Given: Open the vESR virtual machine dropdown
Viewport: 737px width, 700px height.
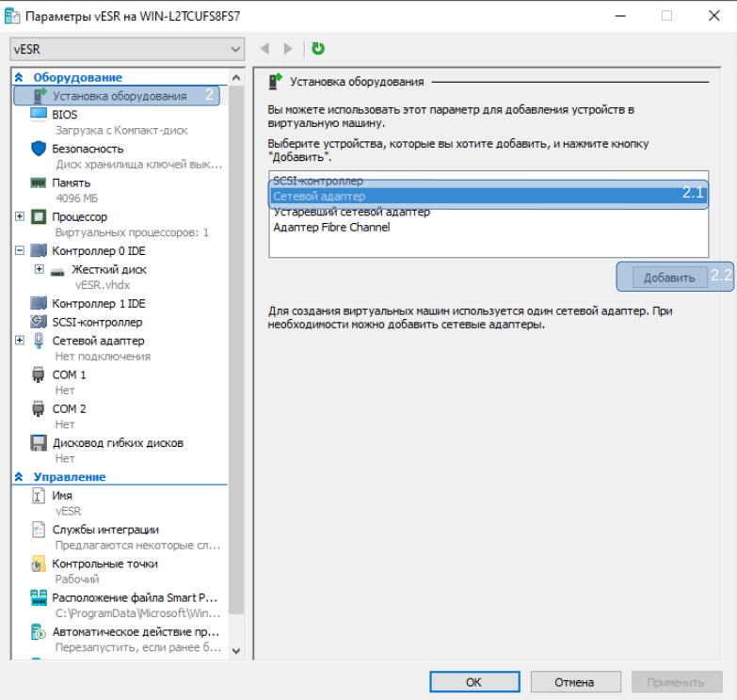Looking at the screenshot, I should click(127, 49).
